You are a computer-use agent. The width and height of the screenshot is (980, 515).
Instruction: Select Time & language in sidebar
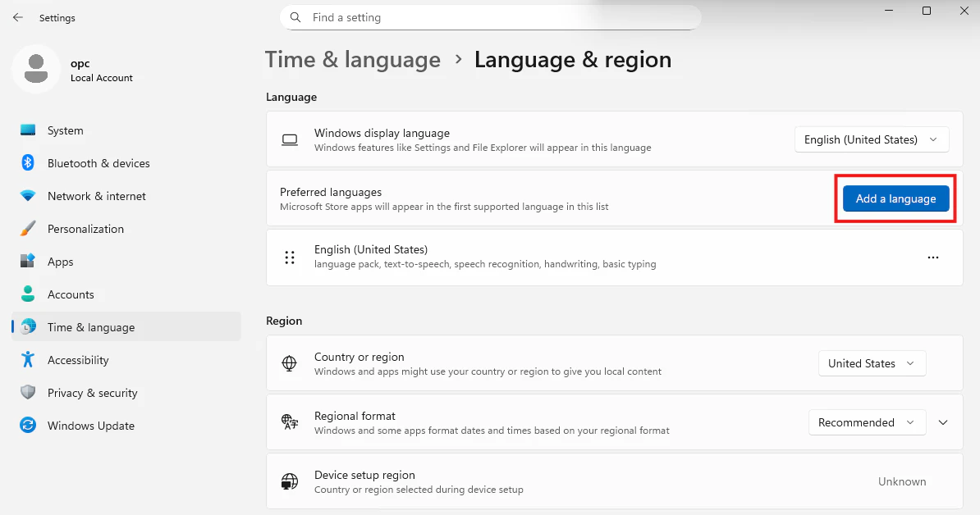[126, 327]
